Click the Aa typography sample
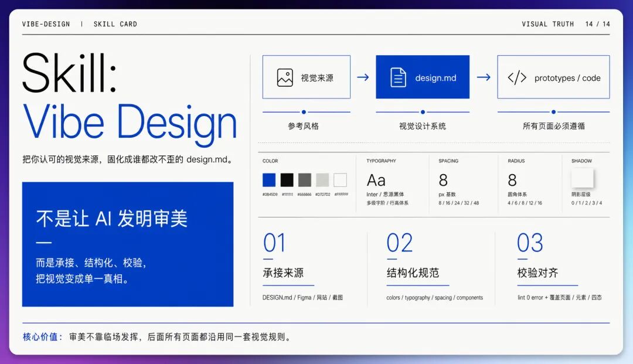Screen dimensions: 633x364 [376, 180]
